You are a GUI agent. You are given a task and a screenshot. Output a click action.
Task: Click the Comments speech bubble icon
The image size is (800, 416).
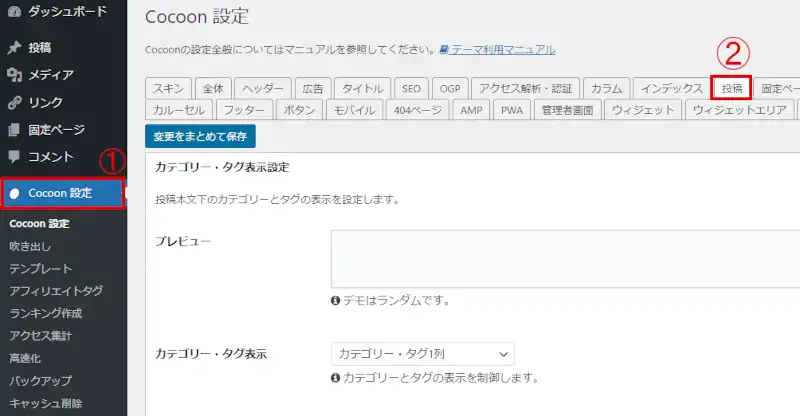coord(14,157)
